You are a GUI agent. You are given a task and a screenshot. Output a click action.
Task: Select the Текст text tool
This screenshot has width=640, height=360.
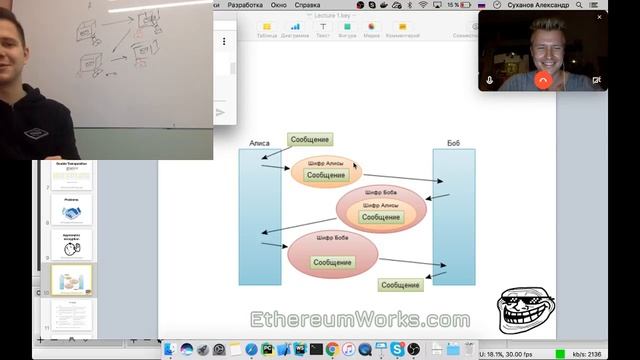pos(323,31)
